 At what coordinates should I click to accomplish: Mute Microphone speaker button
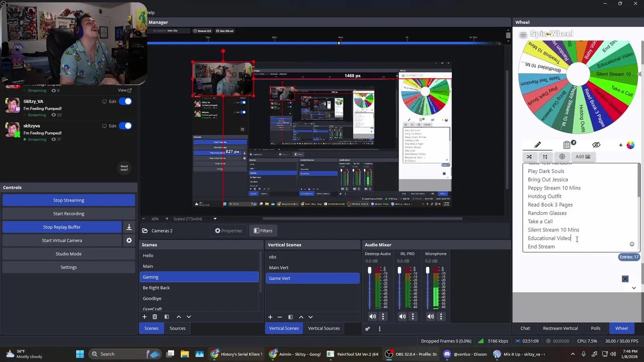[x=430, y=316]
